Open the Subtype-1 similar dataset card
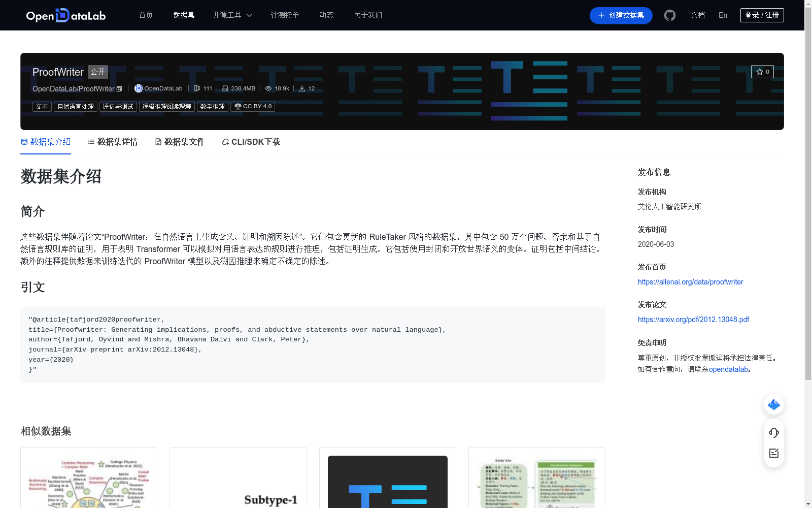 point(238,478)
